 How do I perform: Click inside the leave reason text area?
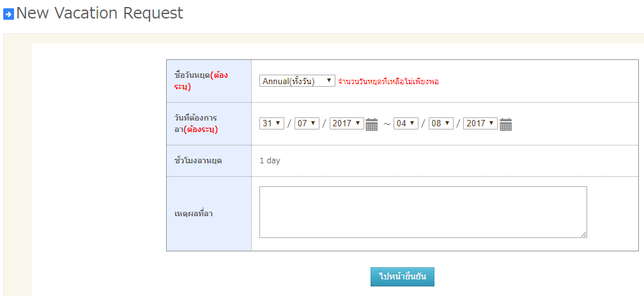[x=422, y=212]
